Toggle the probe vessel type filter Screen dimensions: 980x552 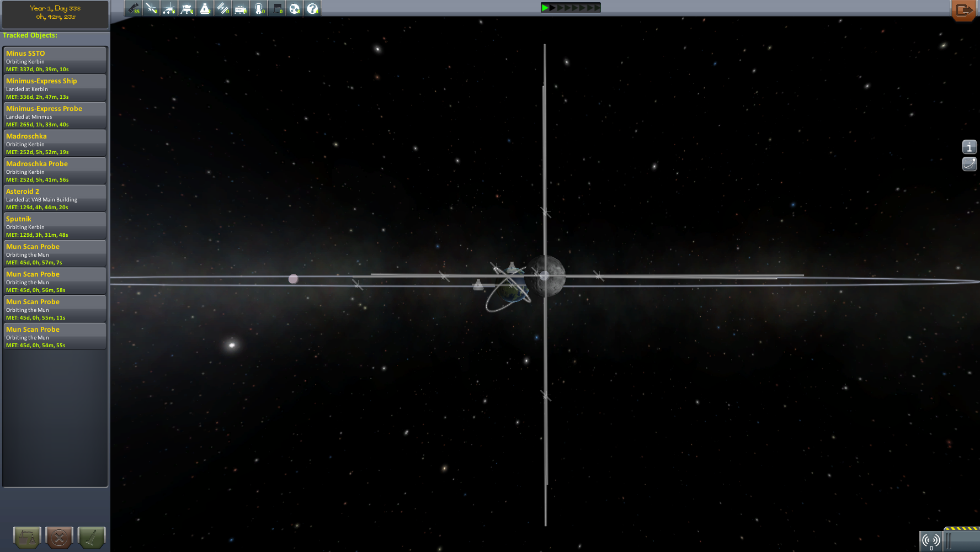tap(151, 8)
